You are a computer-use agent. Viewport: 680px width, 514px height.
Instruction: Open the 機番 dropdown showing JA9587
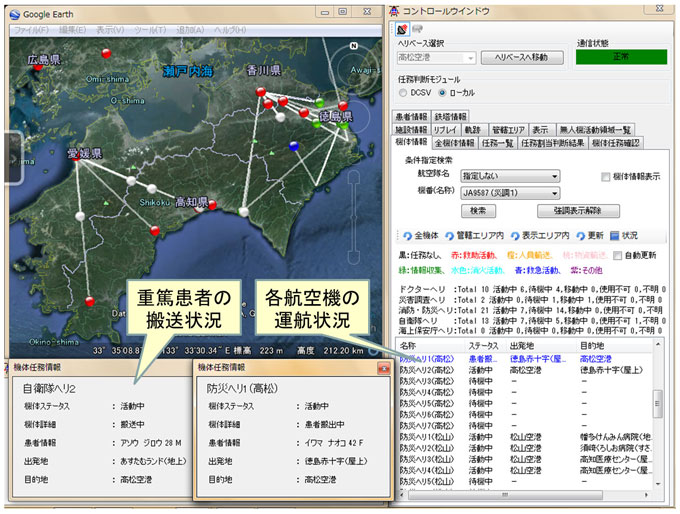[x=510, y=193]
